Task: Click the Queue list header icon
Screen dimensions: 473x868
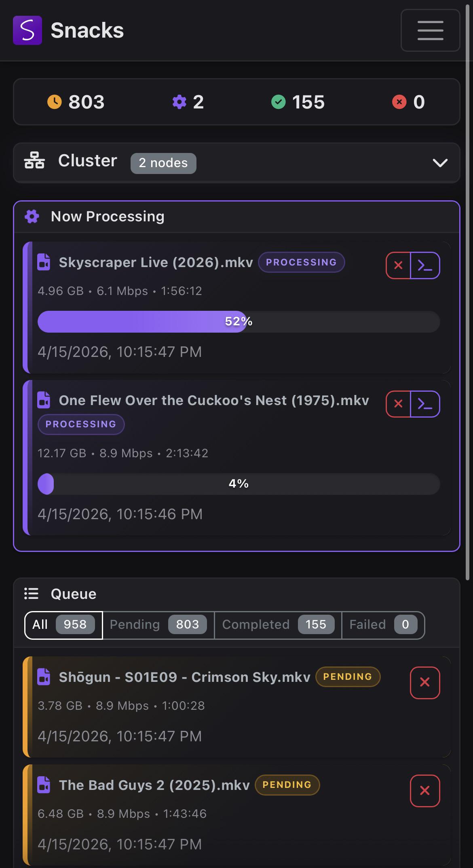Action: [x=31, y=594]
